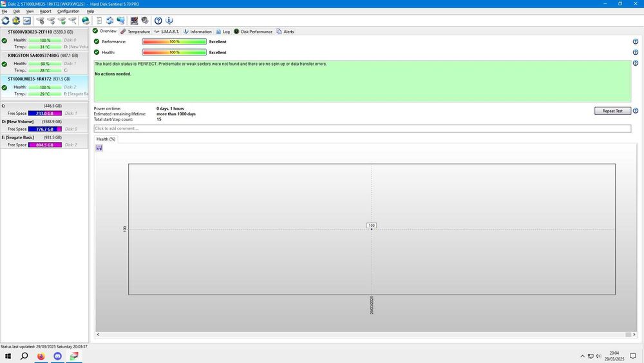This screenshot has height=363, width=644.
Task: Click the Performance 100 % gradient bar
Action: click(x=174, y=41)
